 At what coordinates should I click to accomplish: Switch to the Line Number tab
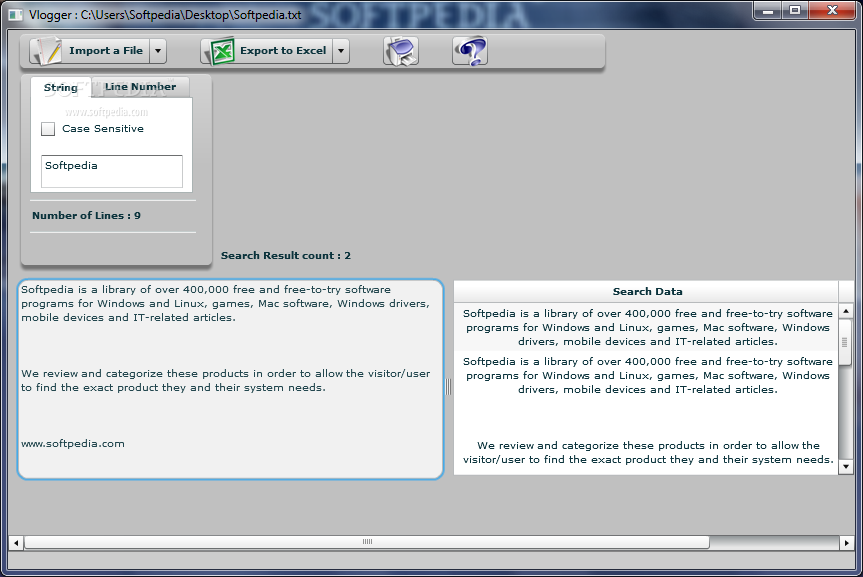[x=140, y=87]
